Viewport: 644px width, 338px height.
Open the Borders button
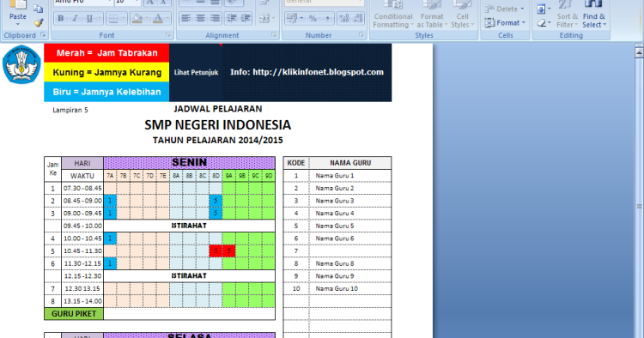(x=113, y=19)
